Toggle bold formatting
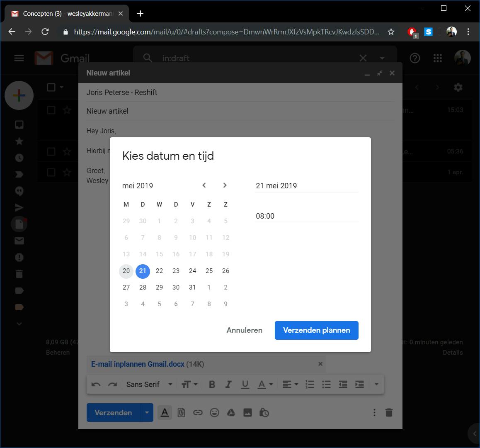 coord(212,384)
